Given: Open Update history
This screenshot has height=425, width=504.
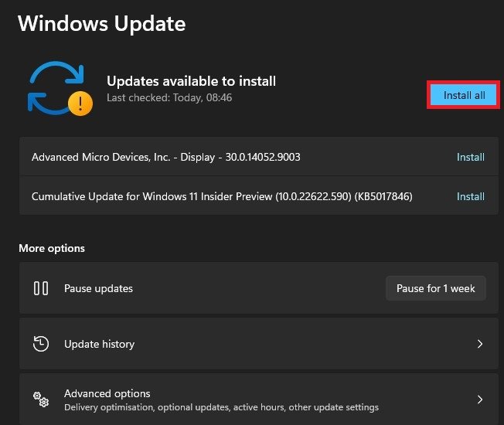Looking at the screenshot, I should pyautogui.click(x=259, y=344).
